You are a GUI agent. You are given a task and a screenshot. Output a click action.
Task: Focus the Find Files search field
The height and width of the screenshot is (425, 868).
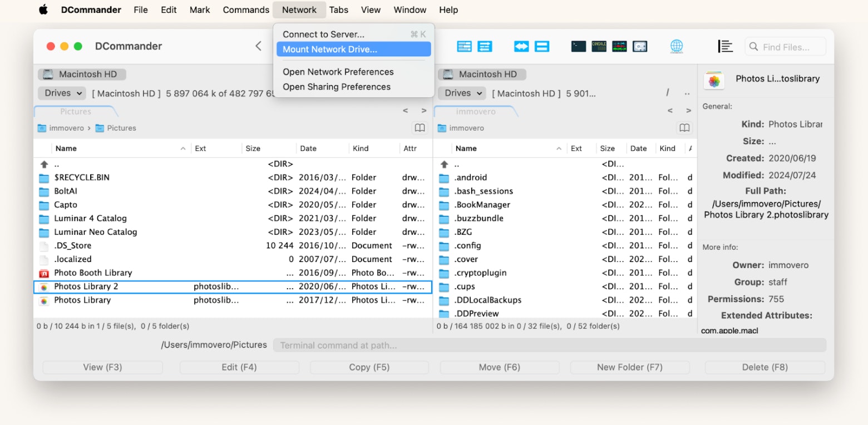(x=785, y=47)
